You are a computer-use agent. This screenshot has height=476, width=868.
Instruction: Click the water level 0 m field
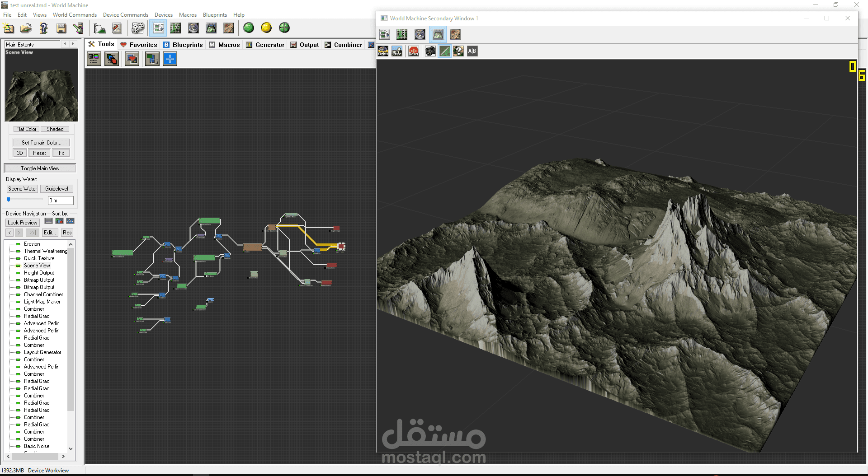click(61, 201)
